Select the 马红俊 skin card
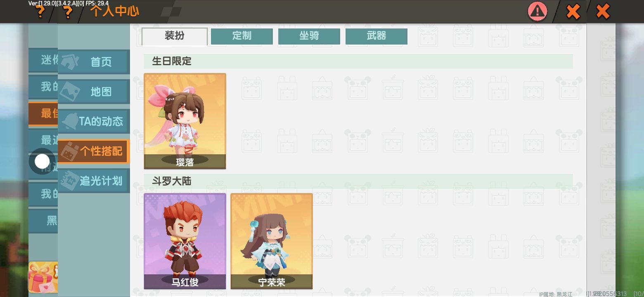Image resolution: width=644 pixels, height=297 pixels. [x=185, y=241]
